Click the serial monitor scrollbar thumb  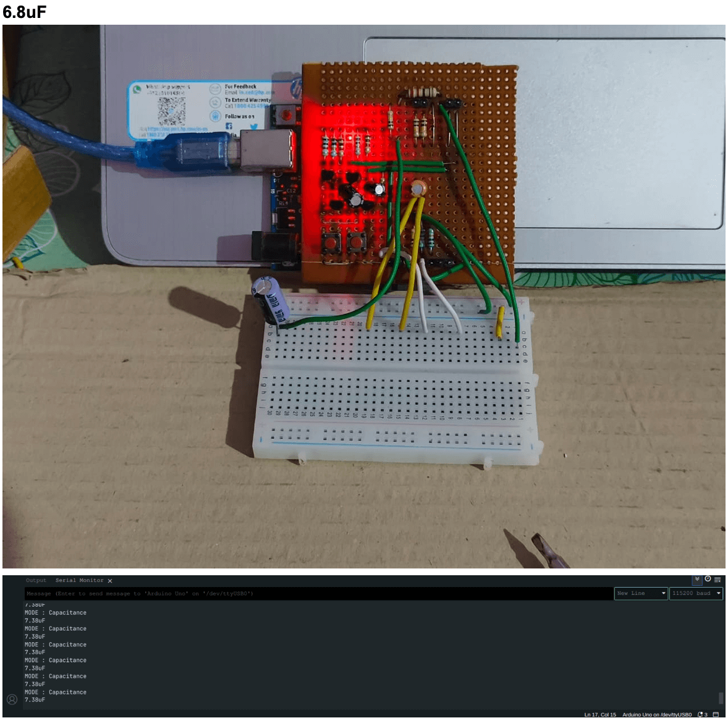[x=721, y=698]
